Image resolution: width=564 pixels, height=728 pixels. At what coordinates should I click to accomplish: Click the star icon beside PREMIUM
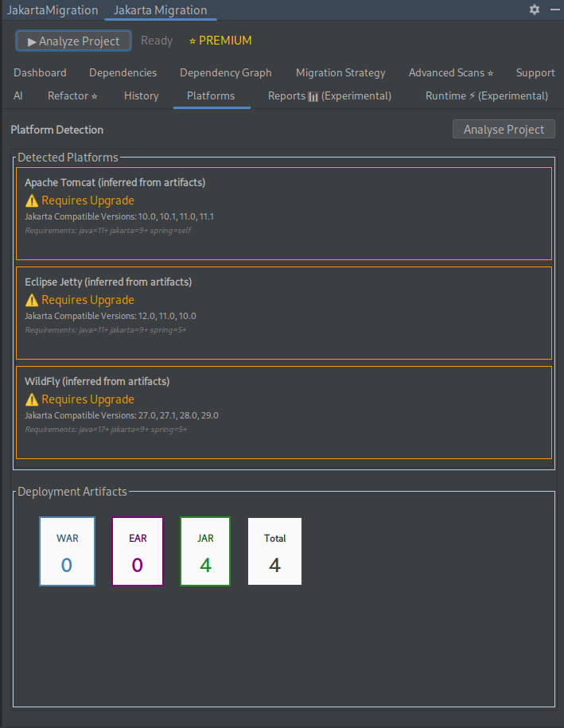pos(193,41)
